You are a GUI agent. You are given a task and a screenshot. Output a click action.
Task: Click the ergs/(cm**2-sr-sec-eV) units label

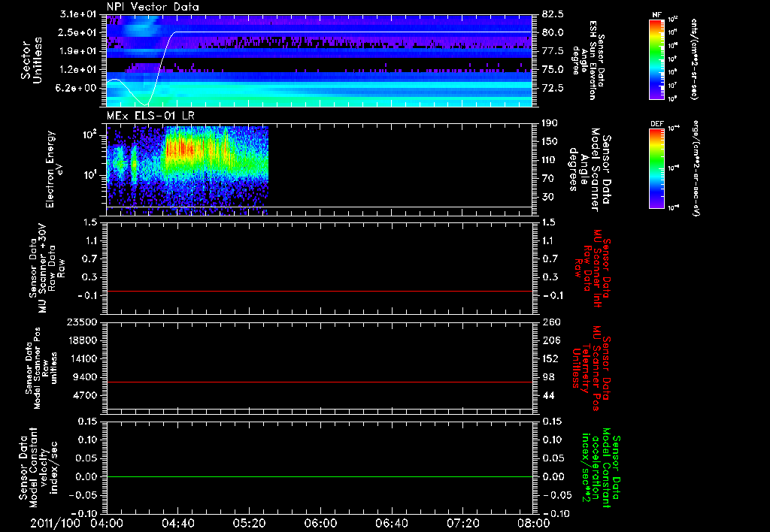696,168
